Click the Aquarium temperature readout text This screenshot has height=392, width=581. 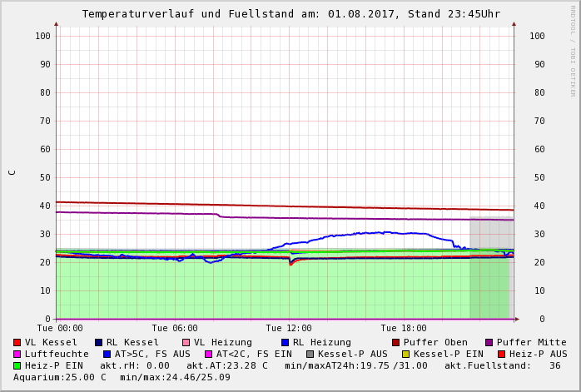click(x=60, y=377)
